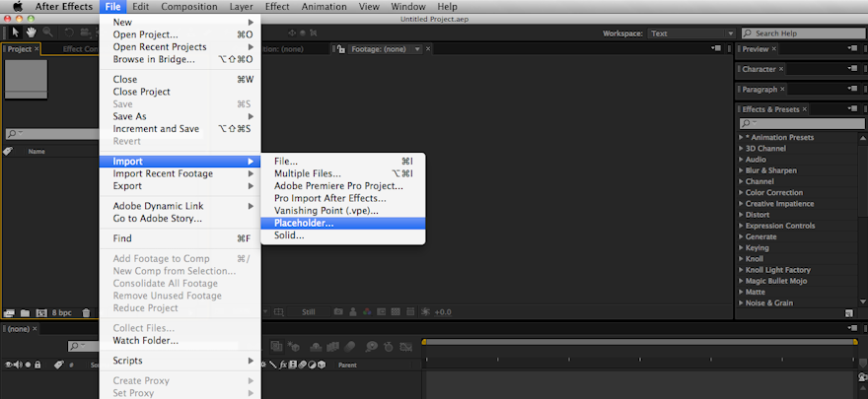The height and width of the screenshot is (399, 868).
Task: Expand the Color Correction effects category
Action: coord(743,192)
